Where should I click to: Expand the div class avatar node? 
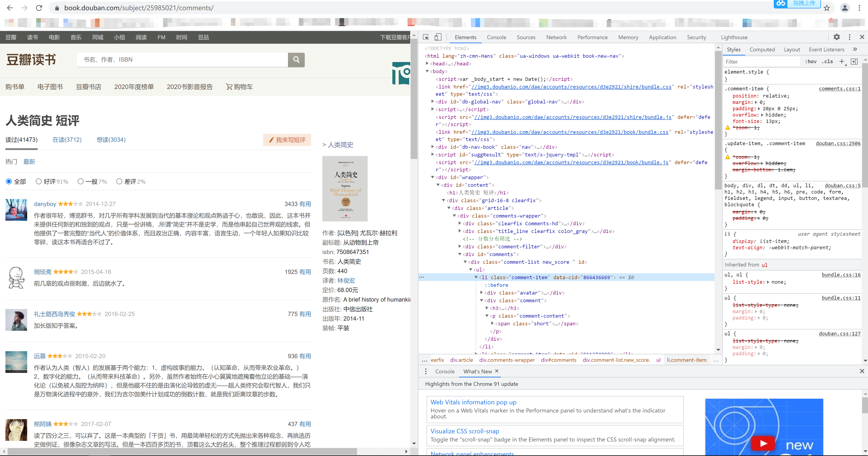pyautogui.click(x=482, y=293)
